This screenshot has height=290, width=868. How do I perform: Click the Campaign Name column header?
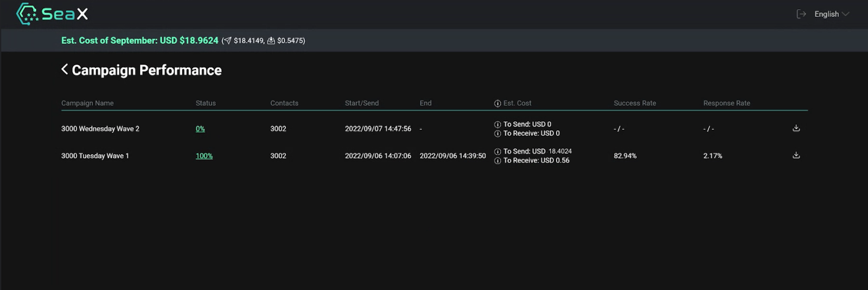(87, 103)
